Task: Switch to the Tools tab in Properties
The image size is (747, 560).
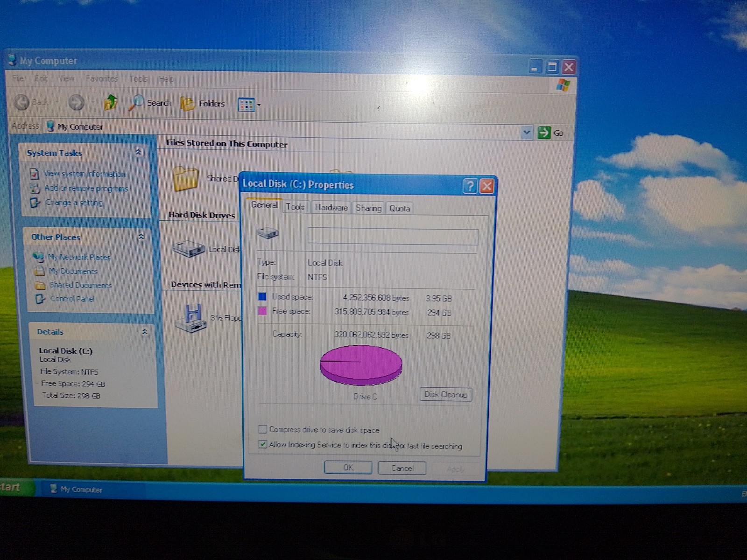Action: (295, 207)
